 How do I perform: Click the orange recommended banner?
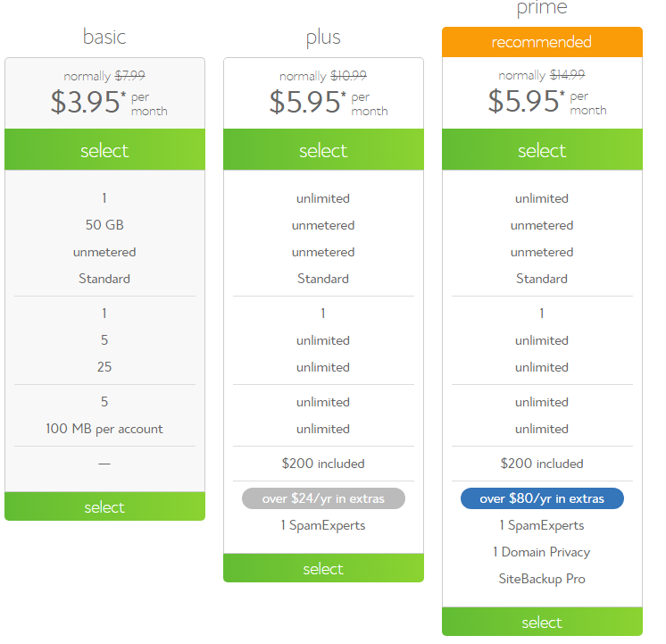(542, 42)
